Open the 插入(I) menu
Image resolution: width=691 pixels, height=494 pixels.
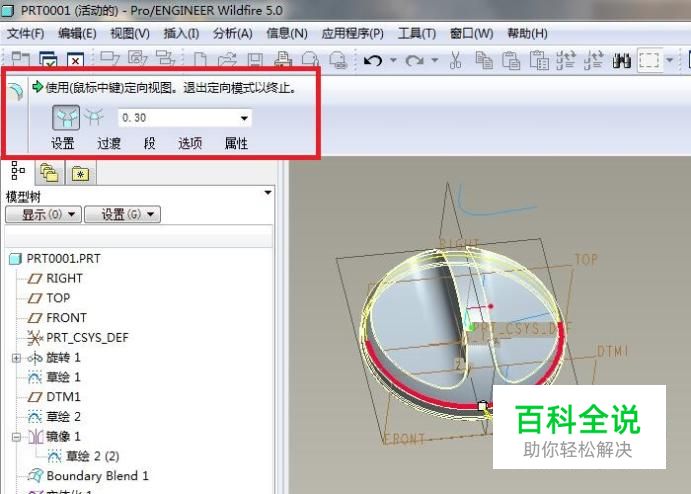point(181,33)
